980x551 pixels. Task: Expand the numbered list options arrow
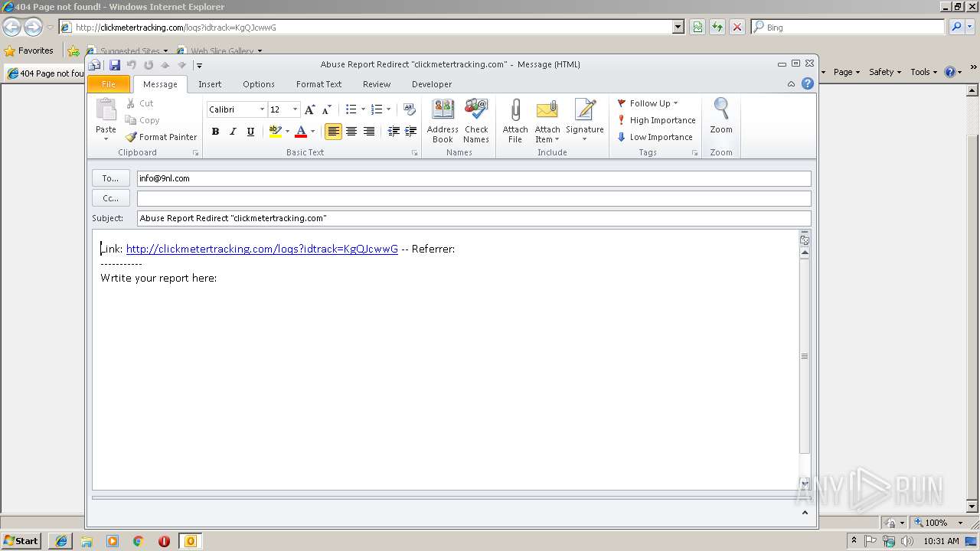[x=388, y=109]
